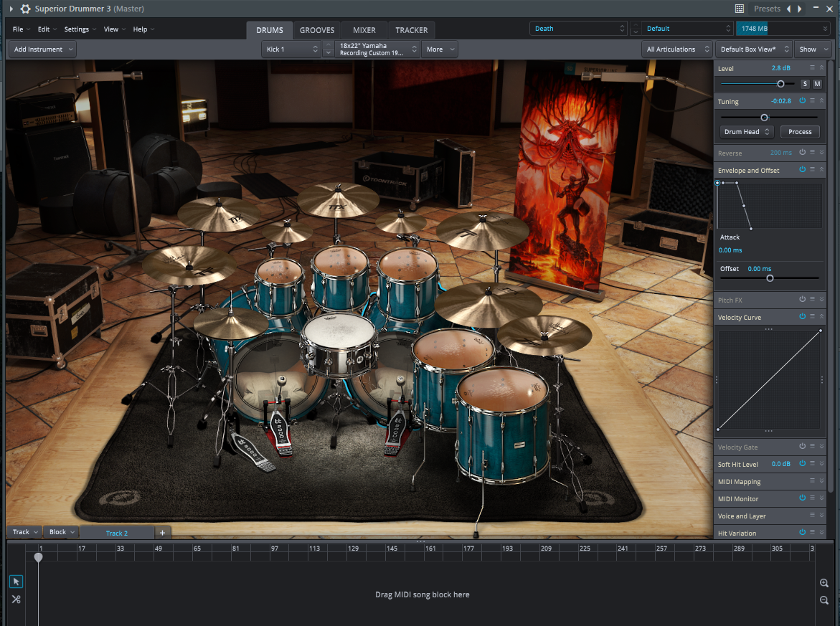This screenshot has width=840, height=626.
Task: Select the arrow pointer tool in the song track
Action: [x=16, y=582]
